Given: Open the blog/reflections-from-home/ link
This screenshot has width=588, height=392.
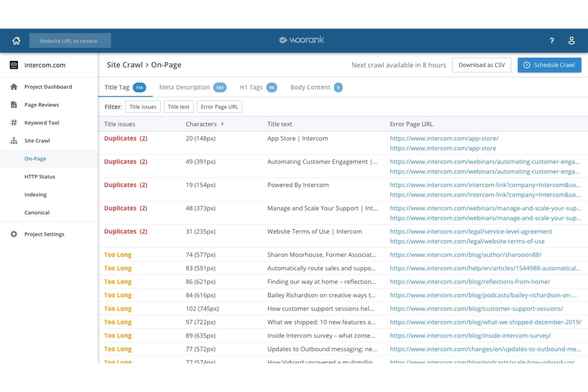Looking at the screenshot, I should point(470,282).
